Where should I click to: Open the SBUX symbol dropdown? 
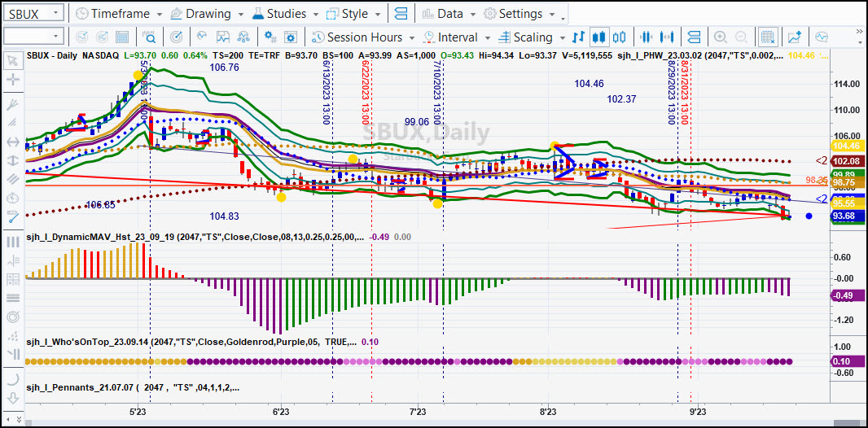pos(57,14)
